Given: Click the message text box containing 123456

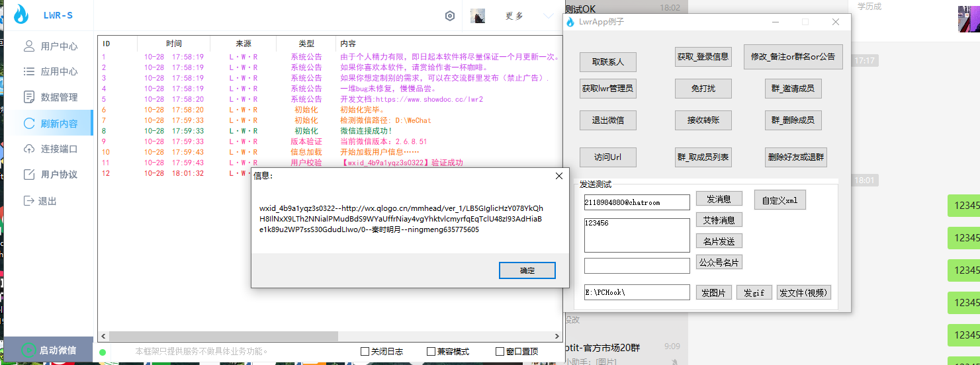Looking at the screenshot, I should 637,235.
